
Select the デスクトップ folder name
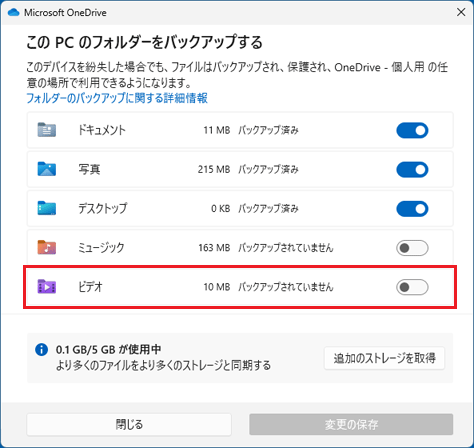pos(103,209)
